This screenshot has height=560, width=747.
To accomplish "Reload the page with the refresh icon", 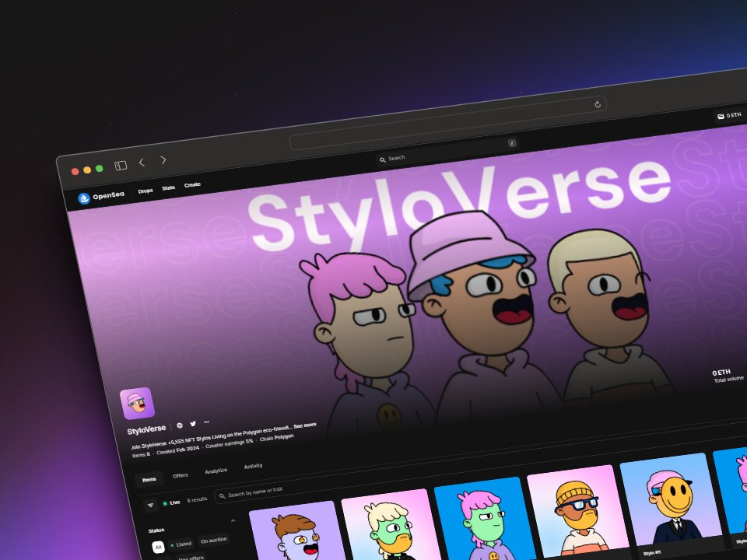I will 598,104.
